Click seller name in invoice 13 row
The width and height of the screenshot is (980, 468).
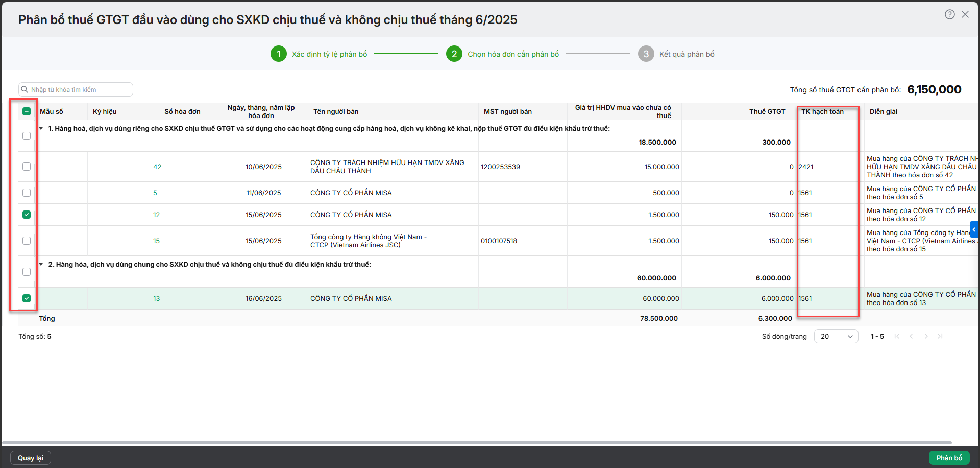pyautogui.click(x=351, y=298)
